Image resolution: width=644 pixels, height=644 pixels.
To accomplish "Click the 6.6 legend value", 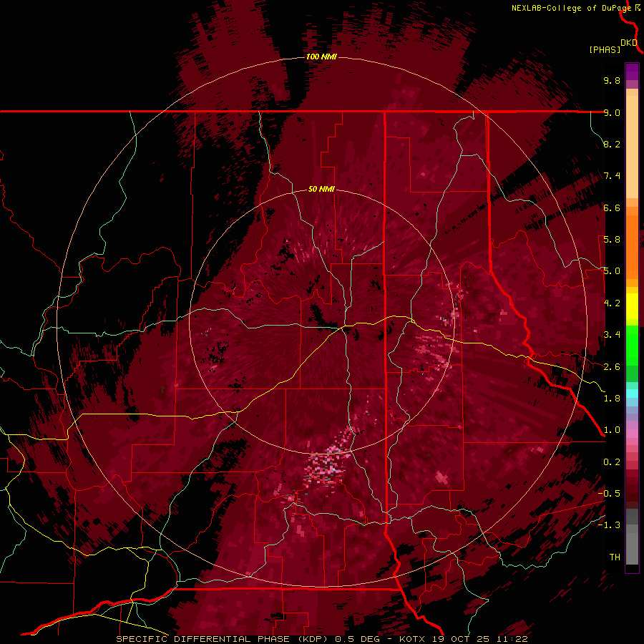I will (x=612, y=208).
